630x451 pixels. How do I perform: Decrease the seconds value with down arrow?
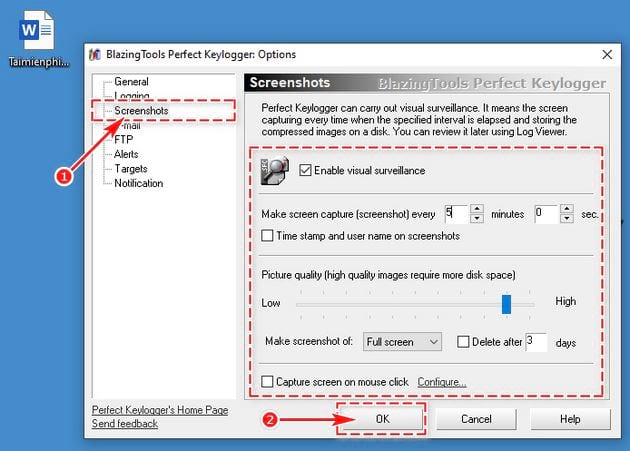click(x=567, y=218)
